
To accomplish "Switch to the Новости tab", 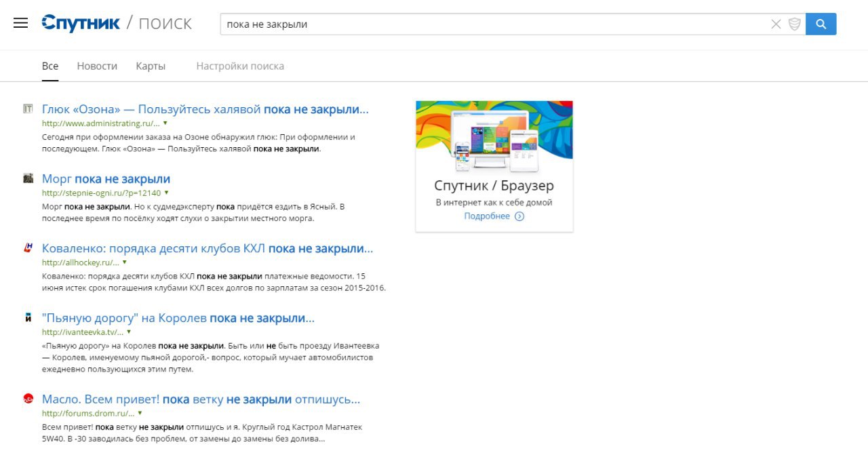I will 97,66.
